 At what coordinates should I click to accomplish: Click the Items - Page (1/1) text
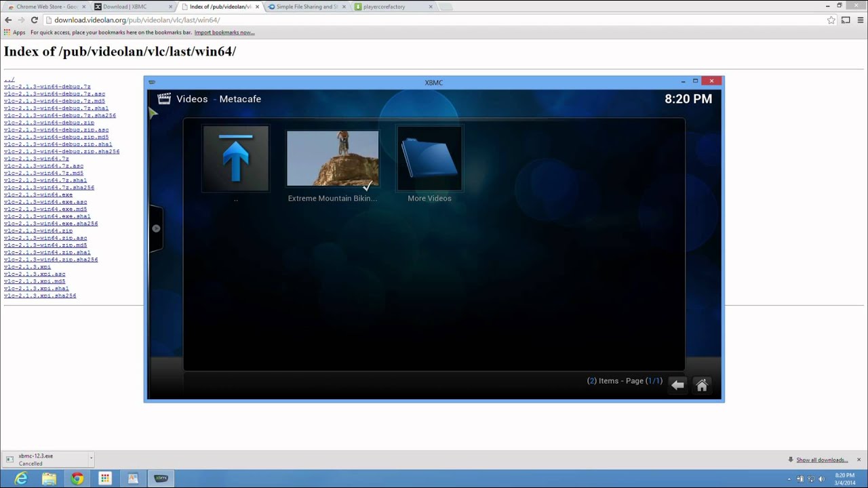click(x=625, y=381)
